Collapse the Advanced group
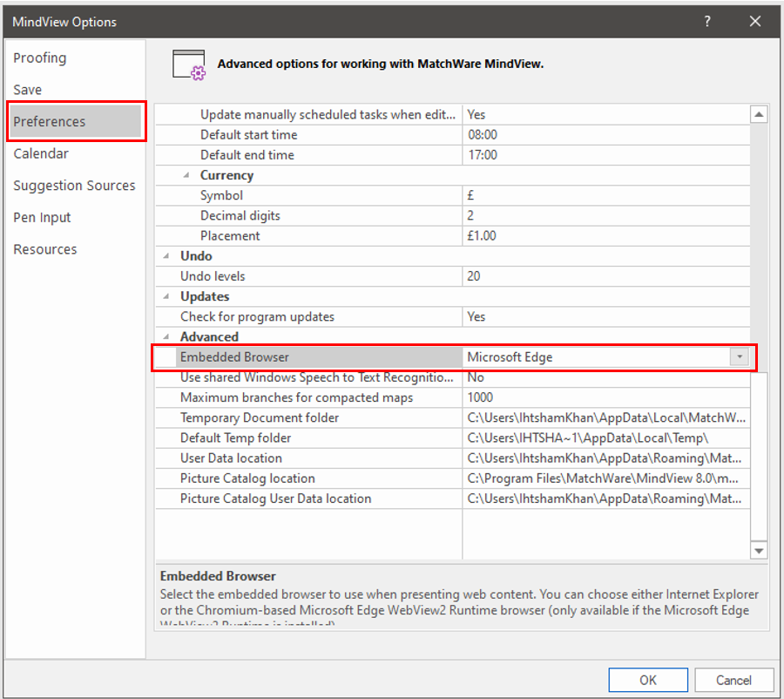784x699 pixels. [x=166, y=336]
